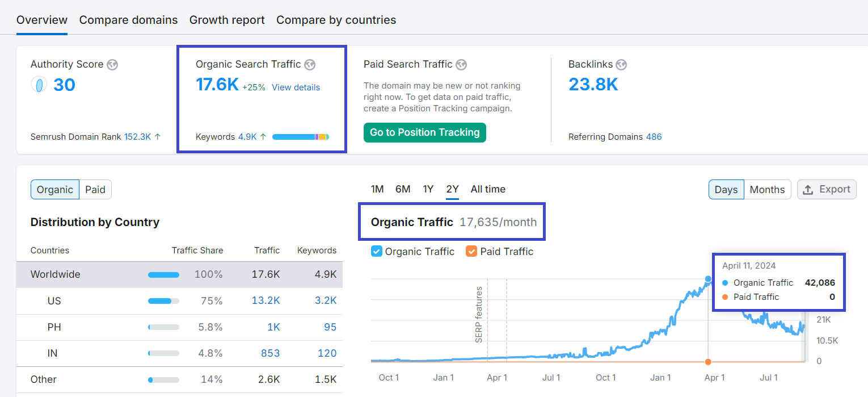Open the Growth report tab
The image size is (868, 397).
point(227,20)
